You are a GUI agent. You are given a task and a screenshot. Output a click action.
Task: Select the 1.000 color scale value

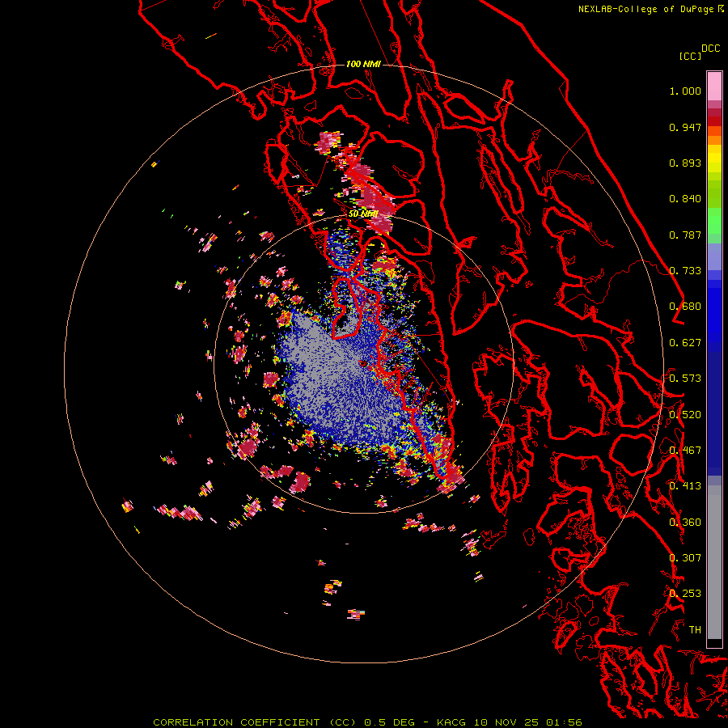point(685,91)
